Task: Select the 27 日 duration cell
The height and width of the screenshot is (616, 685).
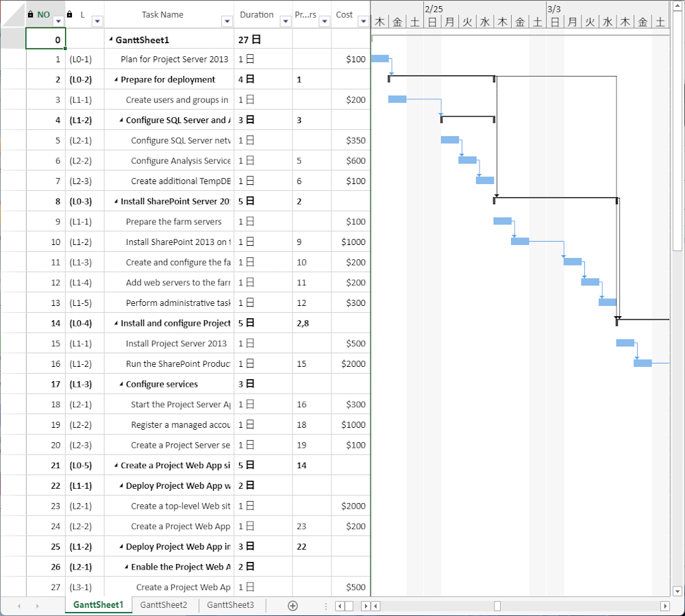Action: 263,40
